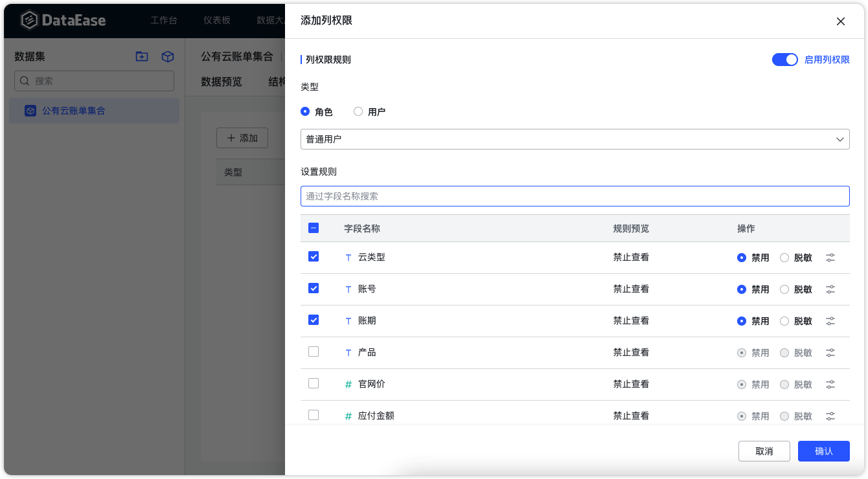
Task: Focus the sidebar 搜索 field
Action: [94, 81]
